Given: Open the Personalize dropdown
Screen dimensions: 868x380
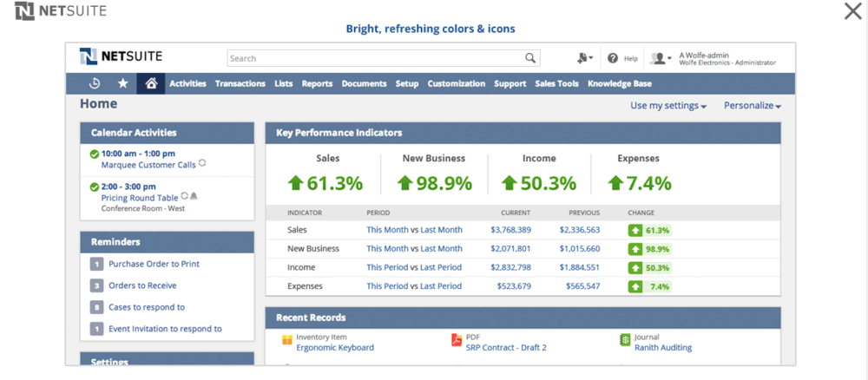Looking at the screenshot, I should click(752, 106).
